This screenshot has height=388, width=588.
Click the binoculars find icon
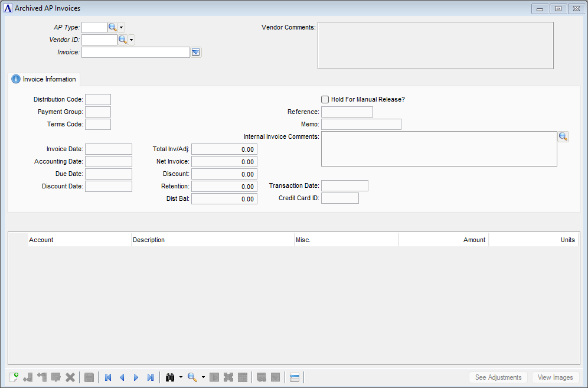[171, 377]
